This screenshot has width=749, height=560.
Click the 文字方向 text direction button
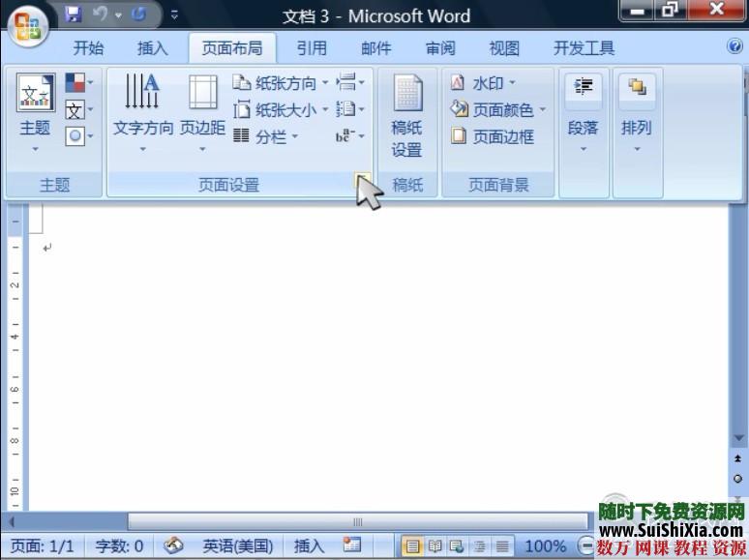click(x=143, y=112)
